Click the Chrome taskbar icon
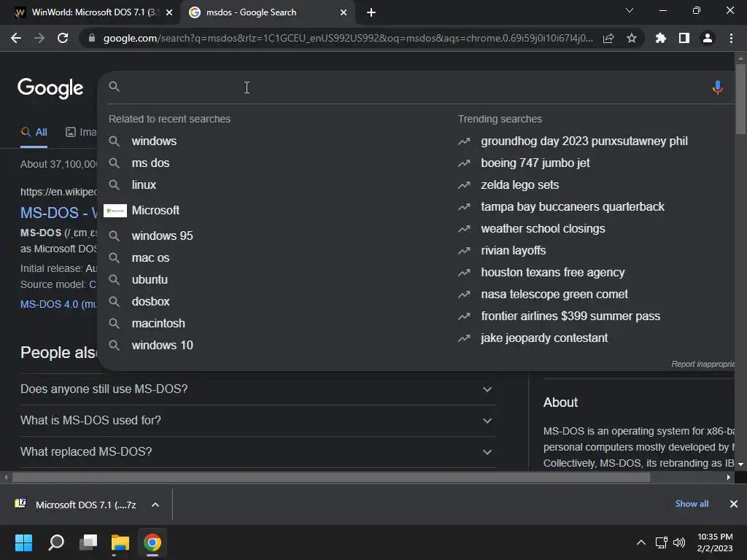747x560 pixels. point(152,542)
